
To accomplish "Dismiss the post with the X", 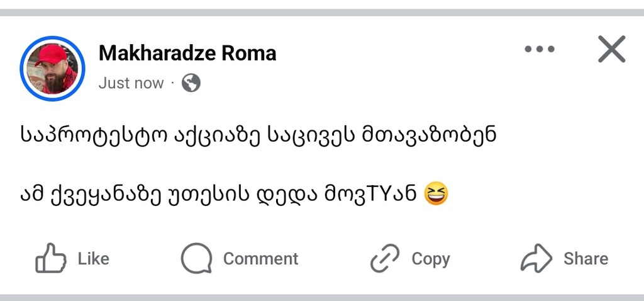I will pos(611,49).
